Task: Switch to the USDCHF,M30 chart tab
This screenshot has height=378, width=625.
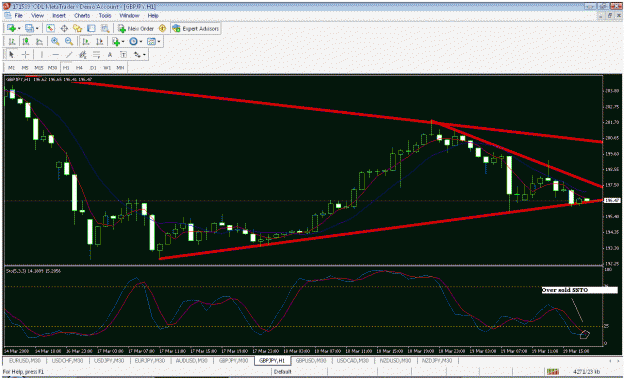Action: tap(67, 361)
